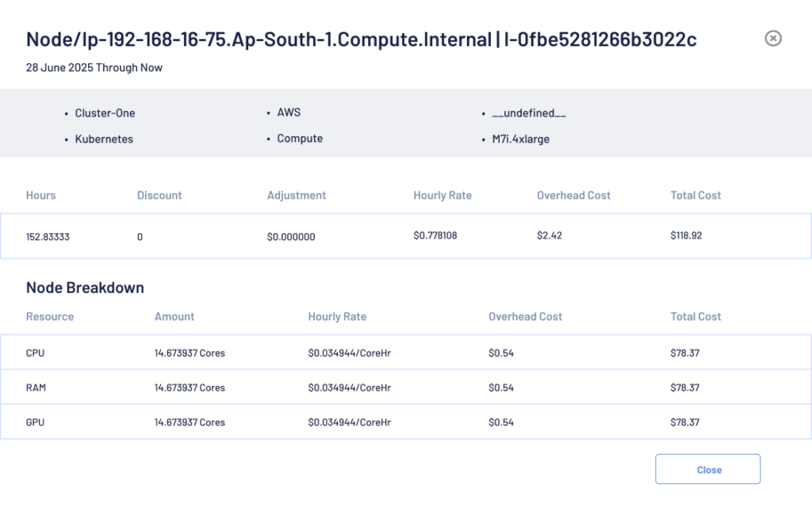Click the "28 June 2025 Through Now" date range
Viewport: 812px width, 508px height.
click(94, 67)
